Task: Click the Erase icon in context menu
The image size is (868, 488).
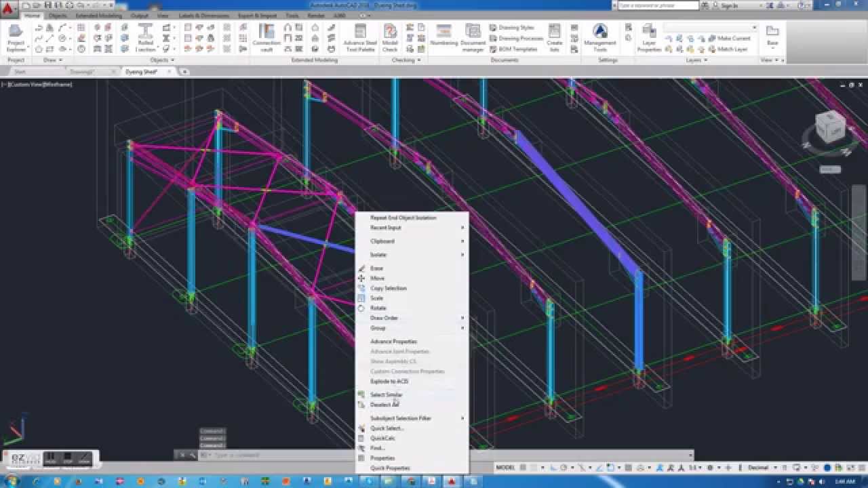Action: pos(361,268)
